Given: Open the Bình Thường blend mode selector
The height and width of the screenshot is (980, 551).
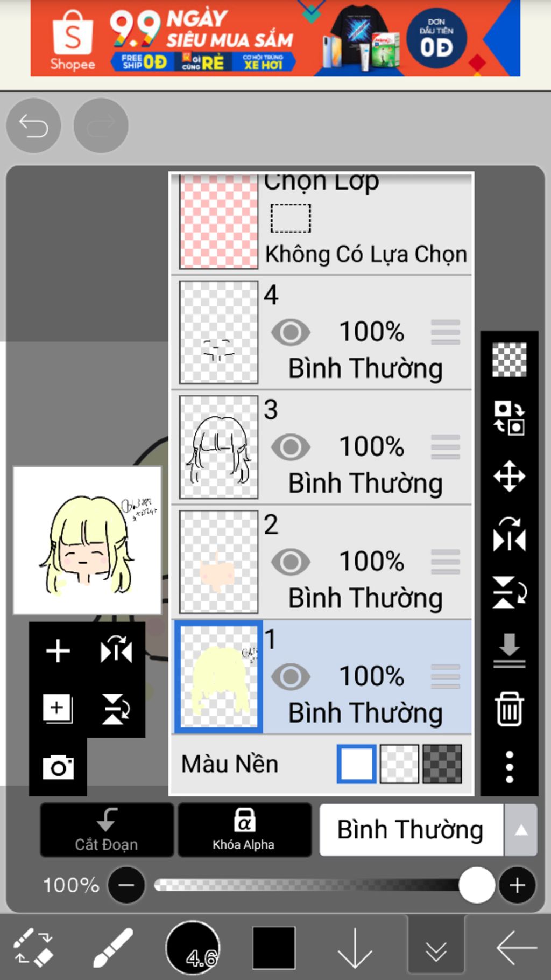Looking at the screenshot, I should (x=411, y=830).
